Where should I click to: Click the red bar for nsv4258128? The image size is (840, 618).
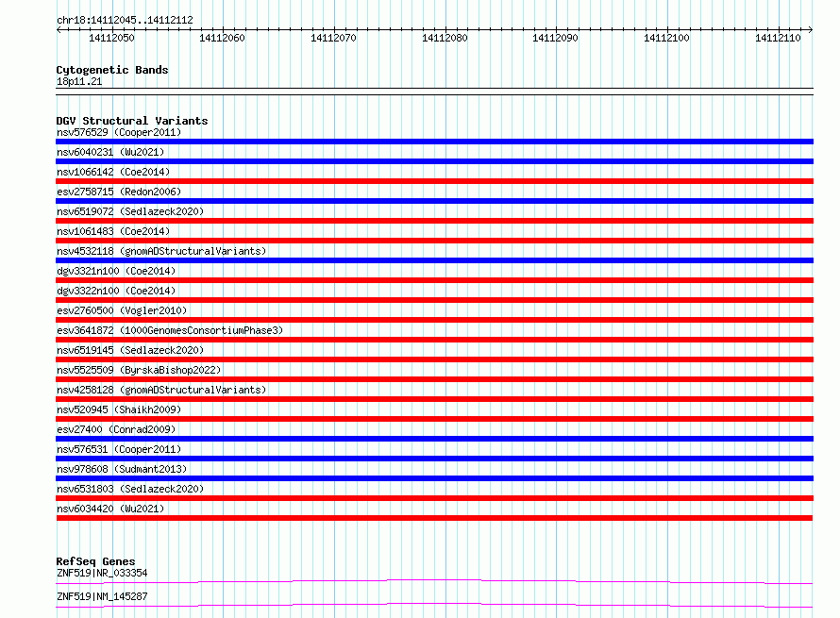coord(434,399)
